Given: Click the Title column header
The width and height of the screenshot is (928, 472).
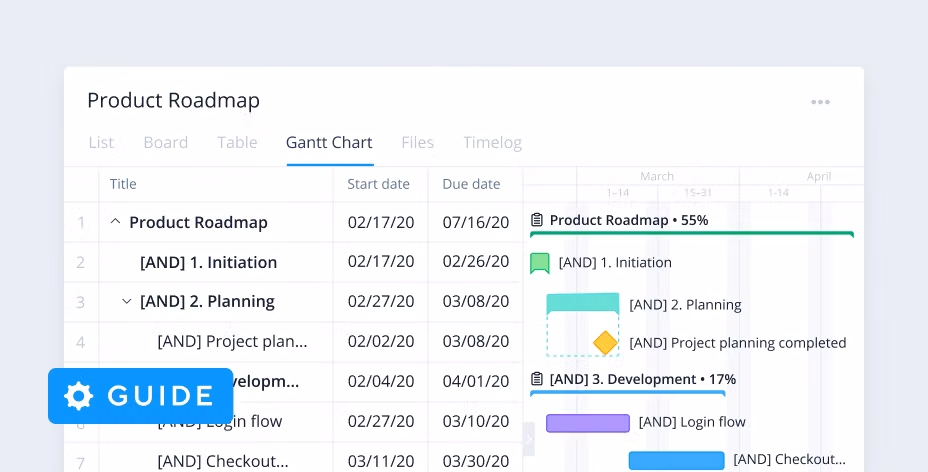Looking at the screenshot, I should (123, 184).
